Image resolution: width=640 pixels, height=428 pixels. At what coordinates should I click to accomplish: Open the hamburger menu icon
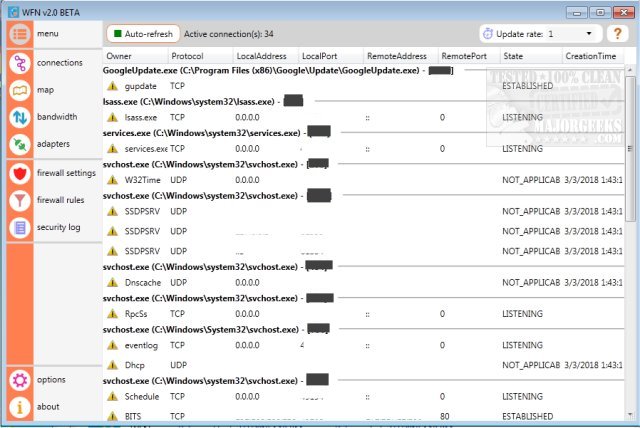pyautogui.click(x=20, y=34)
